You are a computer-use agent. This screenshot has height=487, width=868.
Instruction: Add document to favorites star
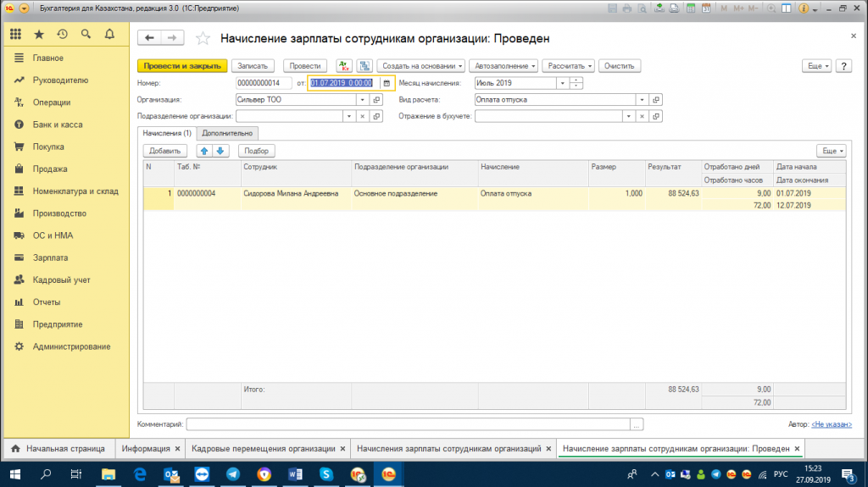point(203,38)
